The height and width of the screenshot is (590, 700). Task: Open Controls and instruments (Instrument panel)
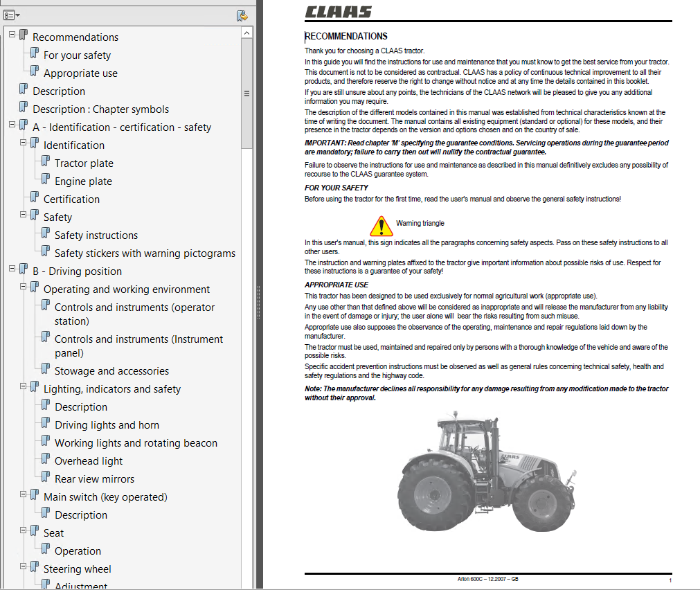(x=139, y=346)
